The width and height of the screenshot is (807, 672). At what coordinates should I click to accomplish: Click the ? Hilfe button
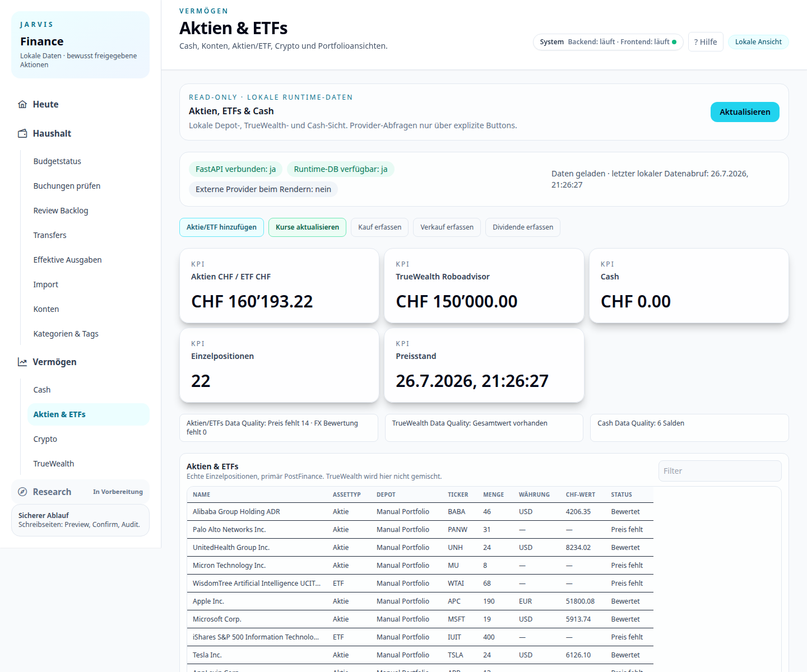(706, 42)
